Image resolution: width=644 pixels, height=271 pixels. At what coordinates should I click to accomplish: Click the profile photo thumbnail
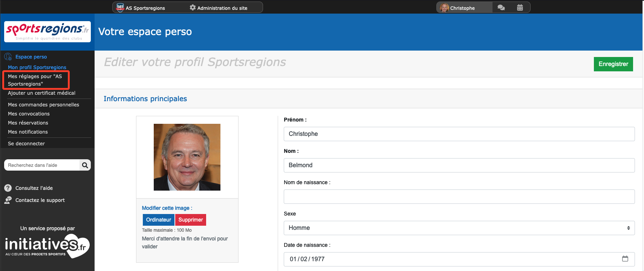coord(187,157)
